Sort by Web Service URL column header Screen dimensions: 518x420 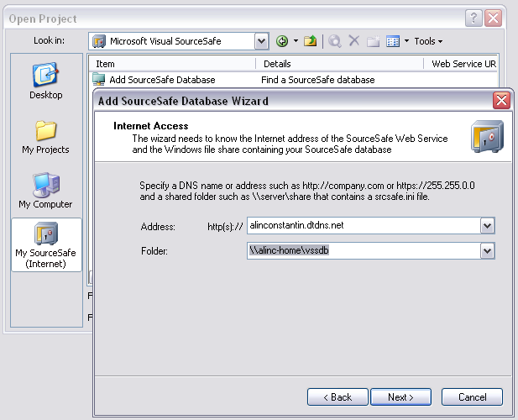pos(461,64)
